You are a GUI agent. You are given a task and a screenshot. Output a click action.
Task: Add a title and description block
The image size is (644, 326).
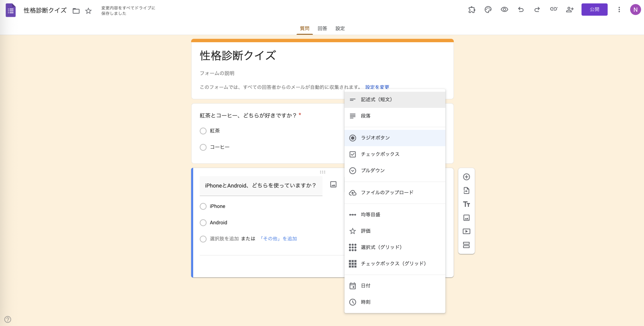click(x=467, y=204)
